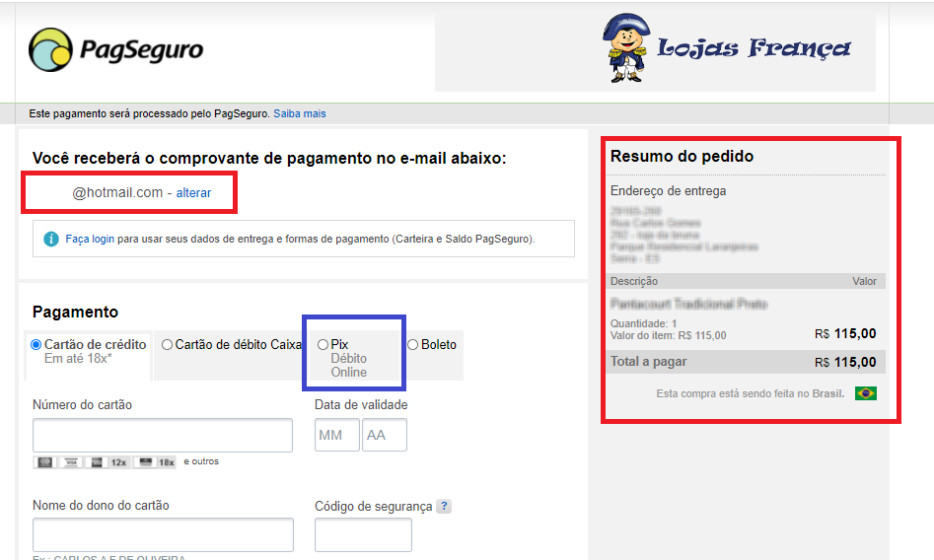Click the Brazil flag icon
This screenshot has height=560, width=934.
pos(866,393)
